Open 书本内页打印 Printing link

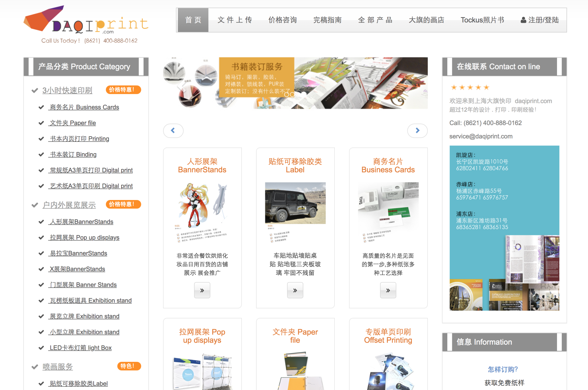coord(79,139)
